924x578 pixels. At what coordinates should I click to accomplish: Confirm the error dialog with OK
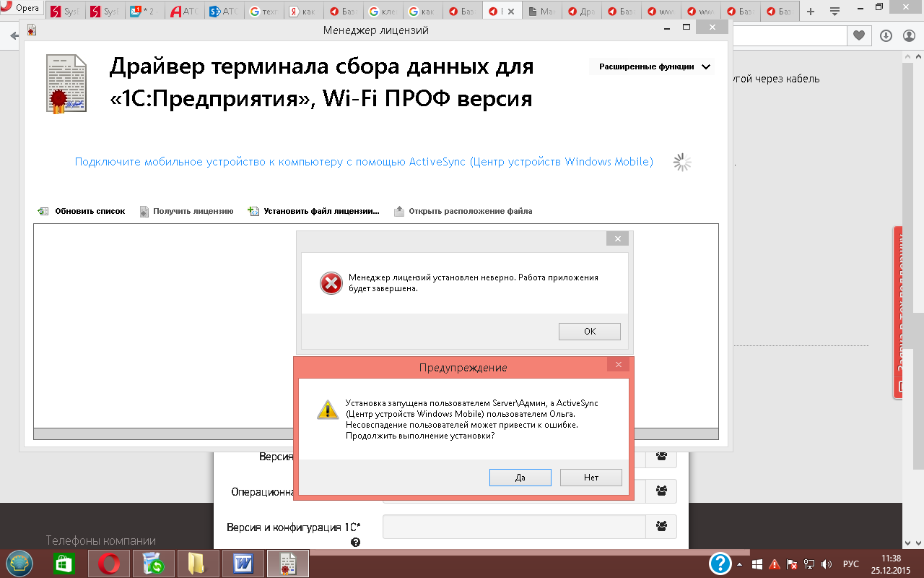coord(590,331)
